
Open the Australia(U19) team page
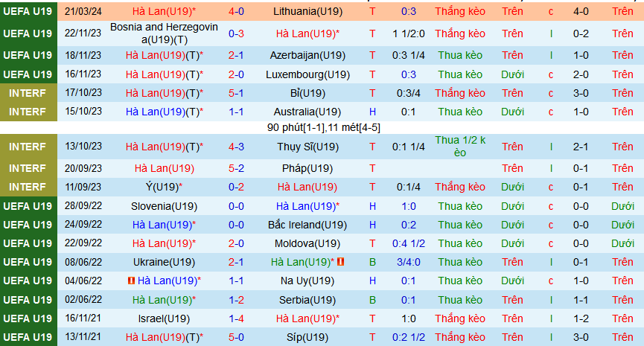coord(307,112)
